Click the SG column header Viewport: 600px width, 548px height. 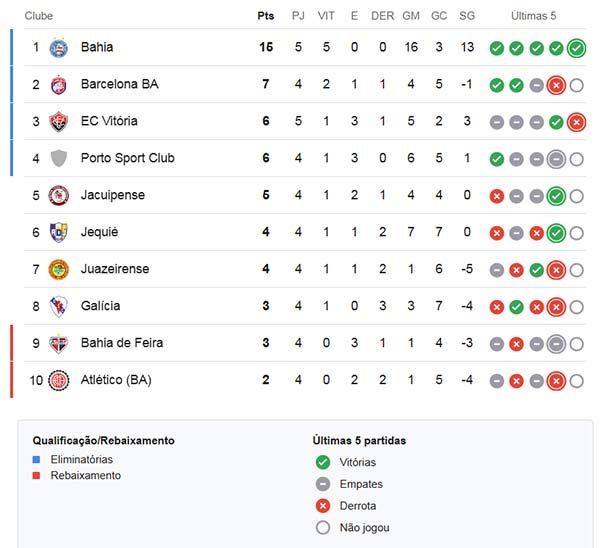coord(467,16)
